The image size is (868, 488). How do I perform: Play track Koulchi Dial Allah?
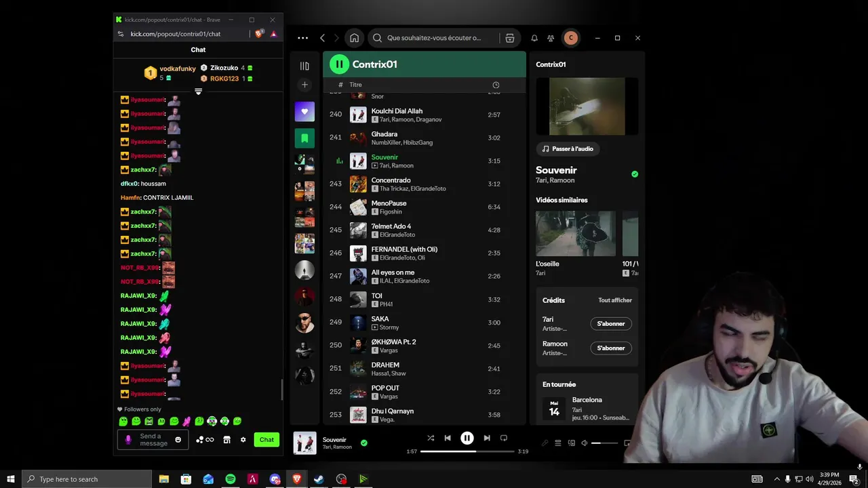point(424,115)
